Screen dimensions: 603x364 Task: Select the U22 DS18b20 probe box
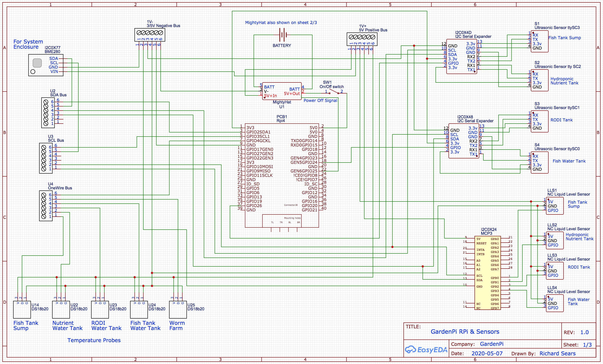(61, 309)
